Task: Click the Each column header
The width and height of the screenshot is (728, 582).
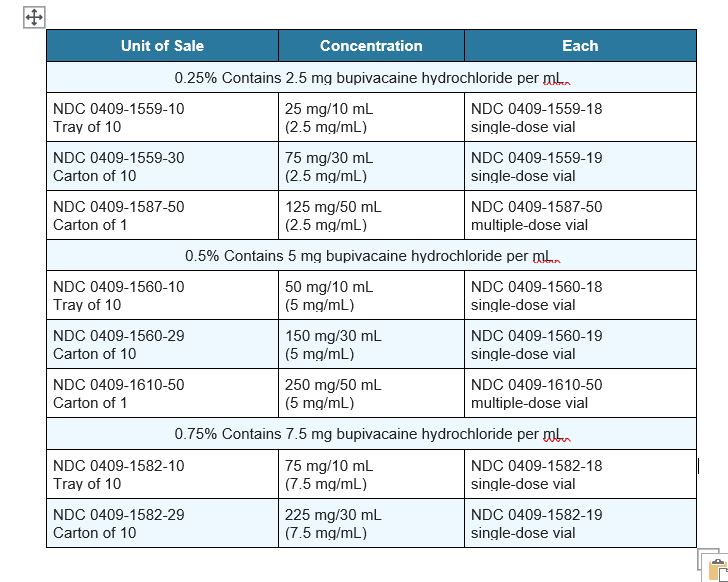Action: point(580,46)
